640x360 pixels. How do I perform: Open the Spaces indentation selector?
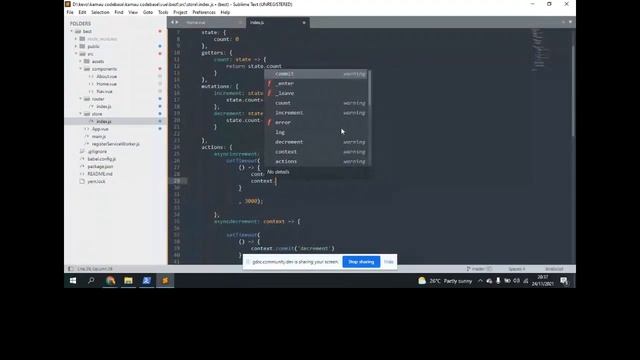[x=517, y=269]
